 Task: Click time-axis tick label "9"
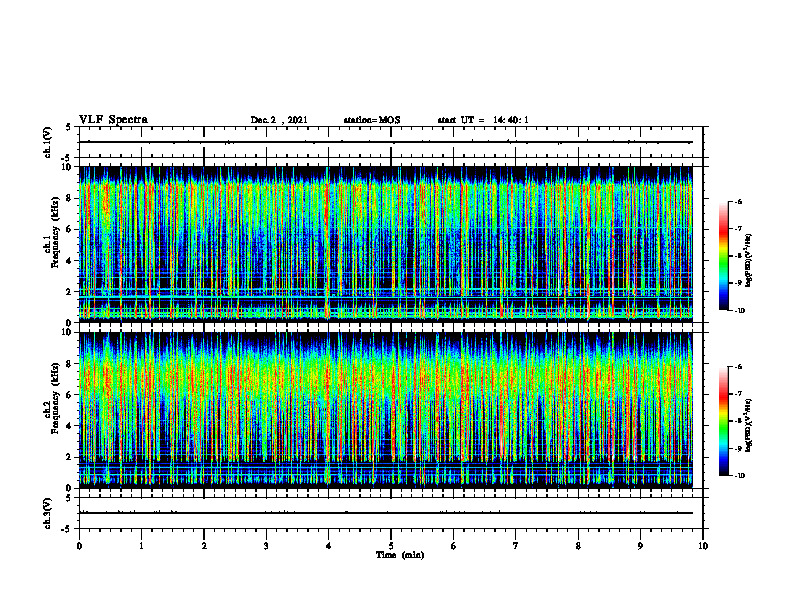coord(640,546)
